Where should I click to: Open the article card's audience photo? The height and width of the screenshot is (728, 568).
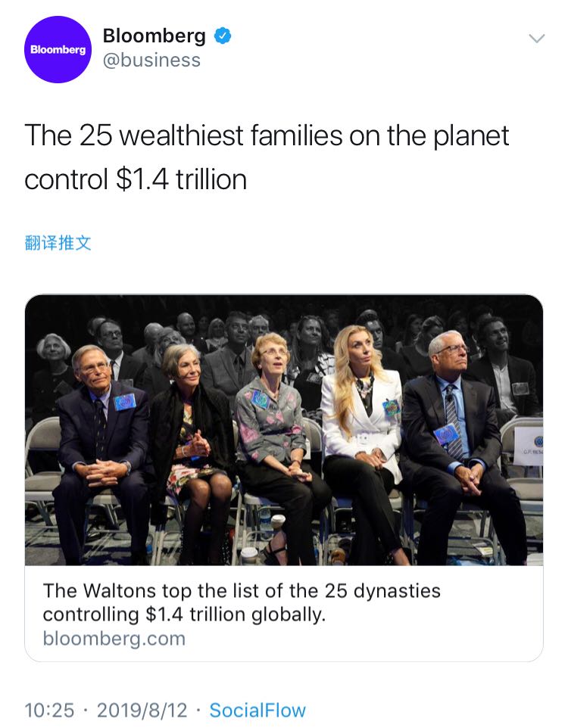click(284, 429)
